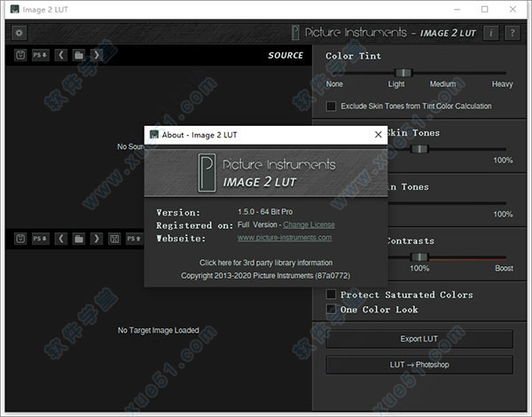532x417 pixels.
Task: Close the About - Image 2 LUT dialog
Action: click(x=378, y=135)
